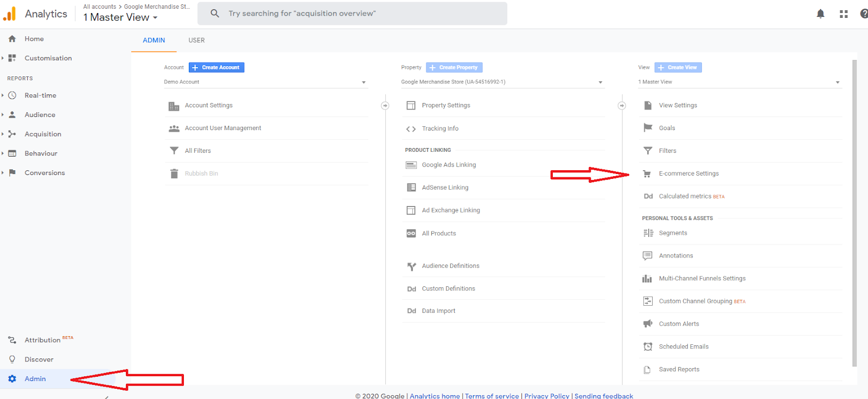The width and height of the screenshot is (868, 399).
Task: Click the Audience Definitions fork icon
Action: 411,266
